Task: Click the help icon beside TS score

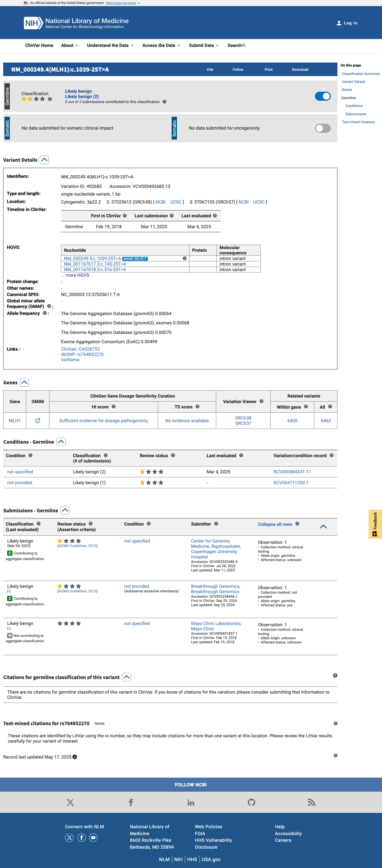Action: [198, 407]
